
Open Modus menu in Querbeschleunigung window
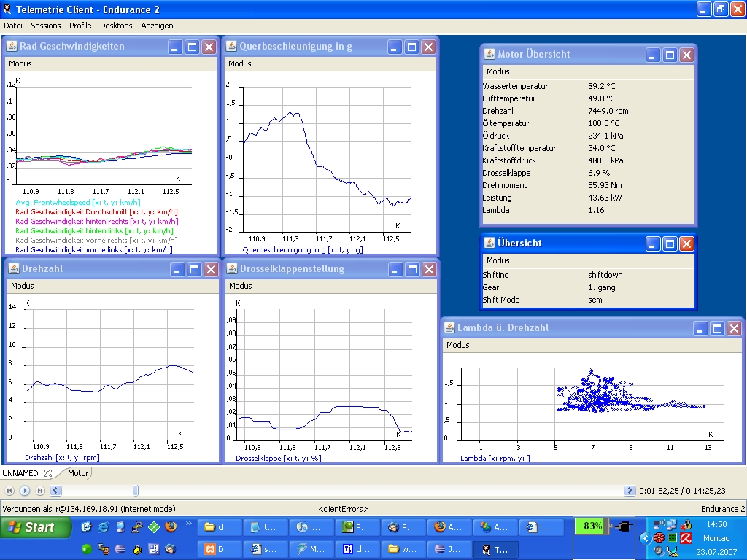(x=239, y=63)
